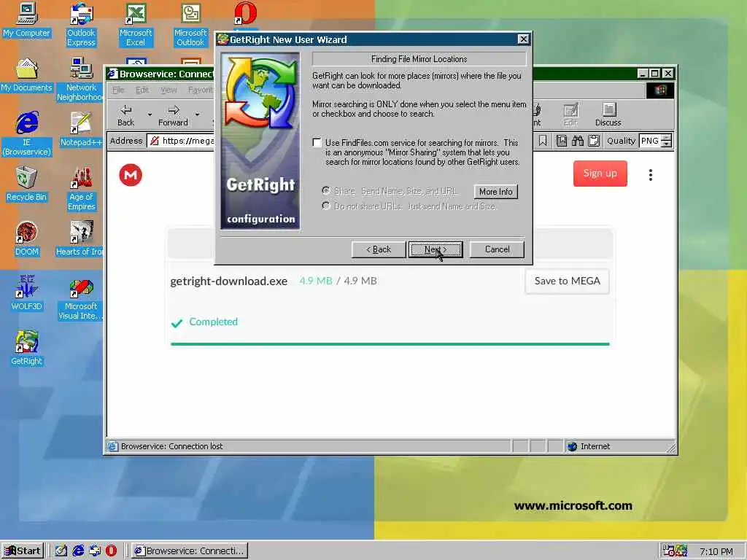The width and height of the screenshot is (747, 560).
Task: Close the GetRight New User Wizard dialog
Action: [x=523, y=39]
